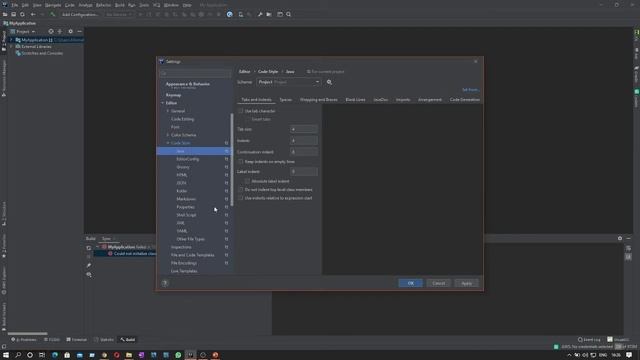
Task: Open the Refactor menu
Action: tap(103, 5)
